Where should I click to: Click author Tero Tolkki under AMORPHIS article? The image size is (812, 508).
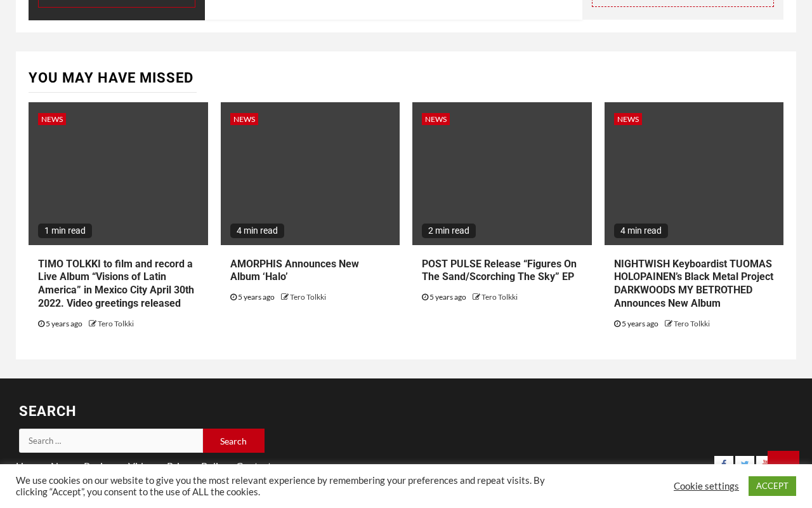(x=308, y=297)
